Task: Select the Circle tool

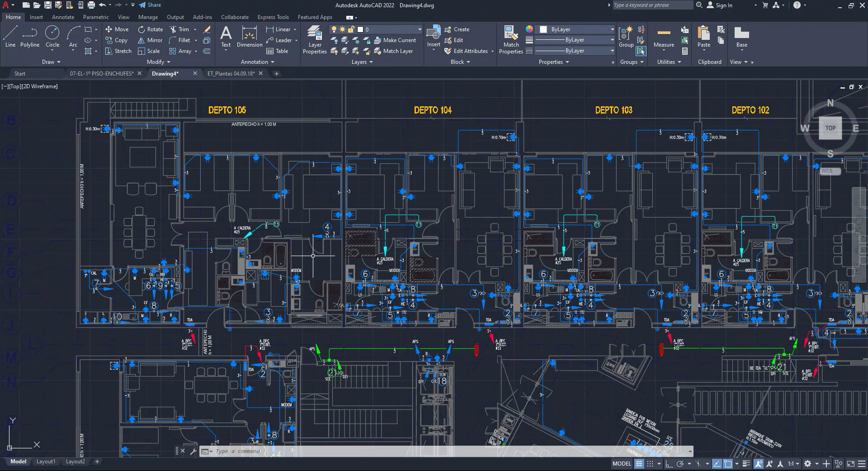Action: point(52,36)
